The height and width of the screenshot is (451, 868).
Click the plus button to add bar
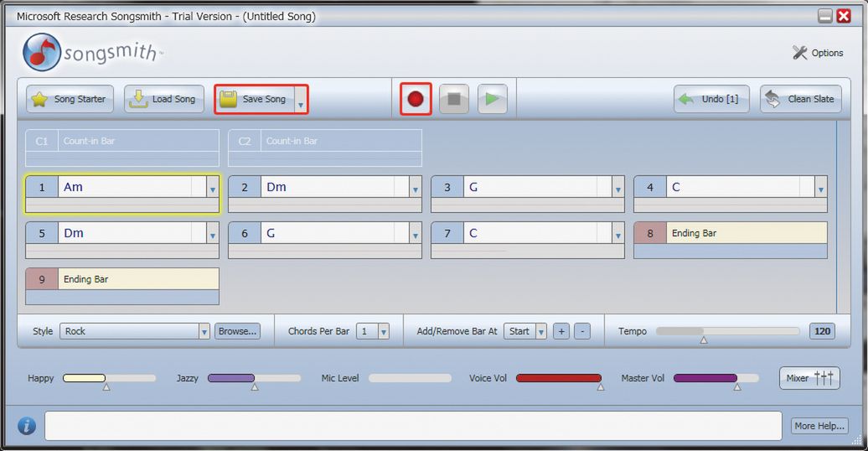click(x=561, y=331)
